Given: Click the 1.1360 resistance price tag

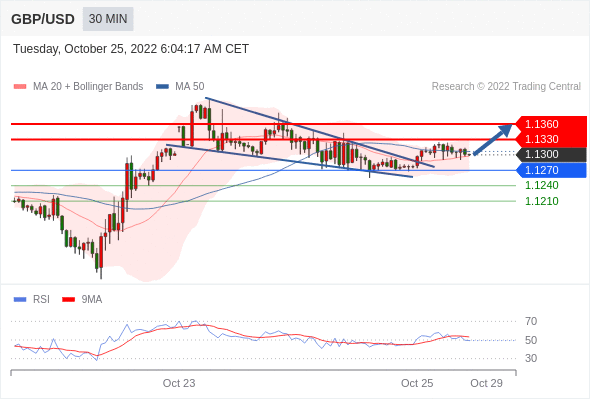Looking at the screenshot, I should coord(552,124).
